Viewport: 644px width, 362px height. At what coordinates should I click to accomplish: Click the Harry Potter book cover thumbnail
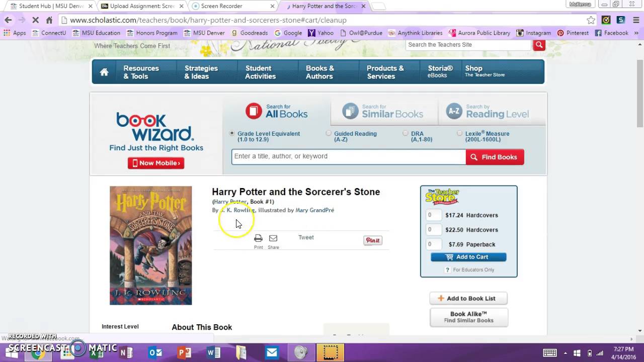151,245
